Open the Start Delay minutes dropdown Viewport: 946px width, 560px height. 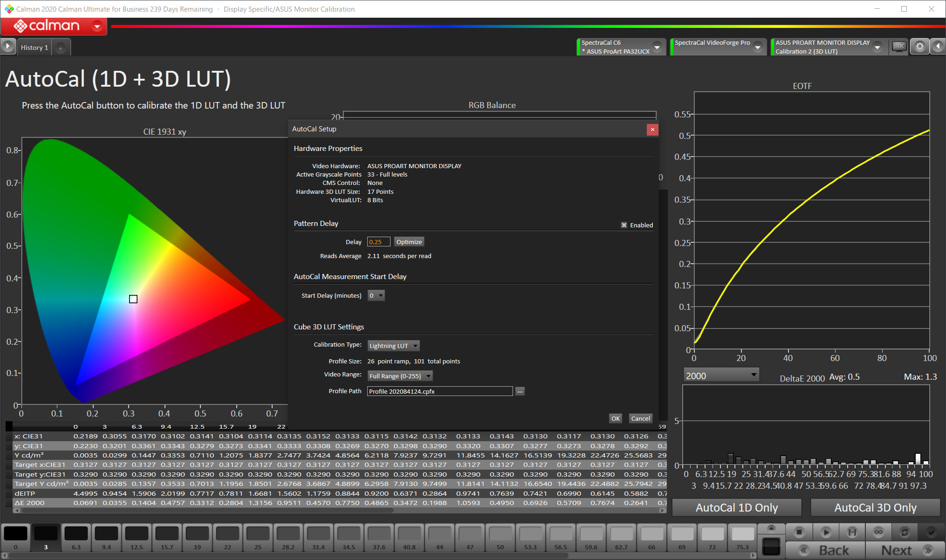coord(376,295)
